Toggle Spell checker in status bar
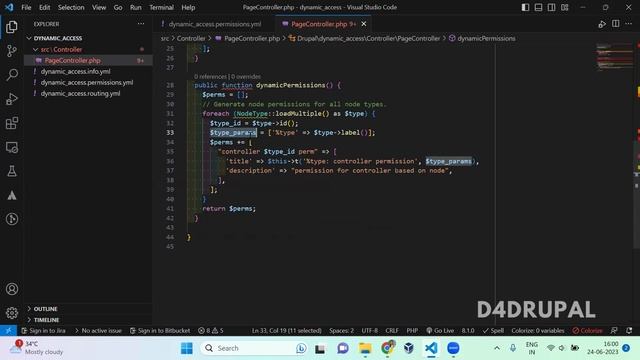Image resolution: width=640 pixels, height=360 pixels. pos(493,331)
